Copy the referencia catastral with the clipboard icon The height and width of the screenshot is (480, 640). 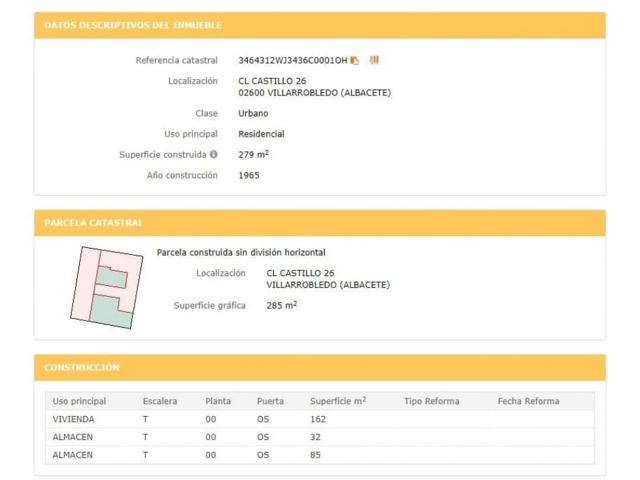(x=355, y=60)
